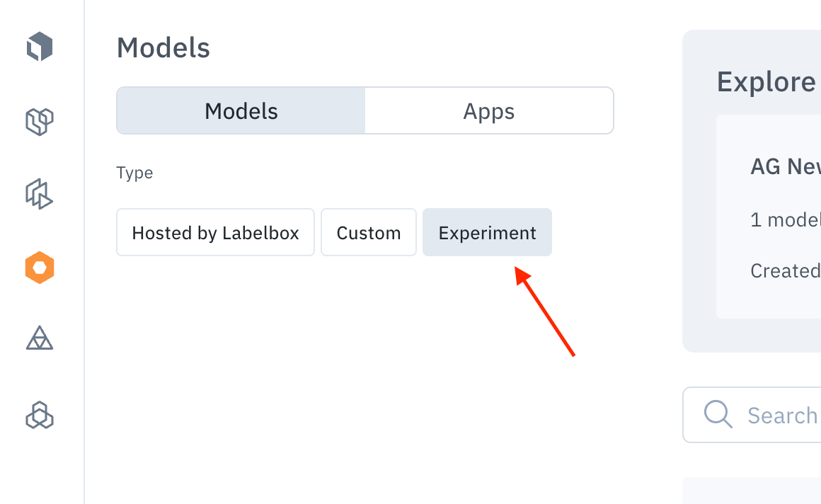821x504 pixels.
Task: Click the Models page heading
Action: (163, 47)
